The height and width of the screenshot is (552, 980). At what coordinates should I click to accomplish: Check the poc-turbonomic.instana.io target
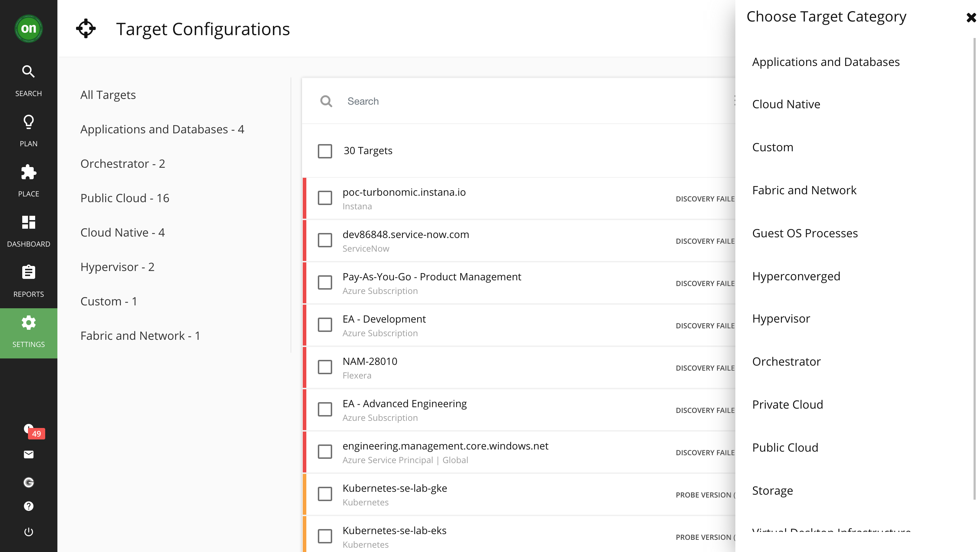click(325, 198)
